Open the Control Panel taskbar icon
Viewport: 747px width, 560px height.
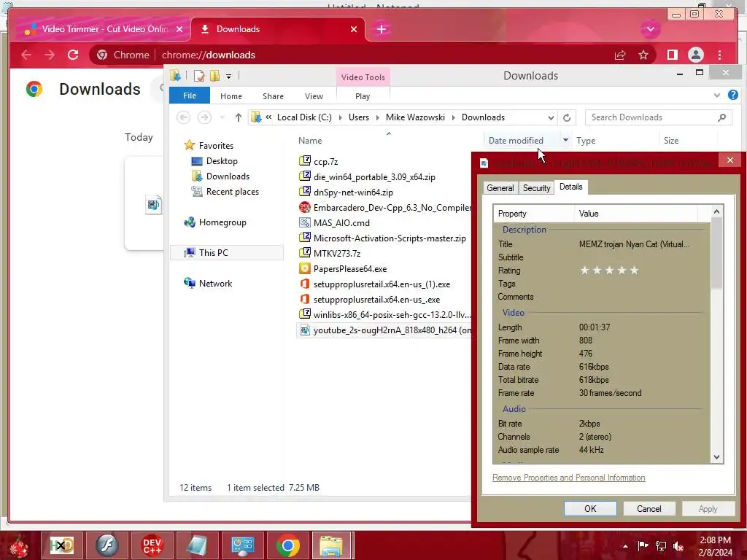click(242, 545)
